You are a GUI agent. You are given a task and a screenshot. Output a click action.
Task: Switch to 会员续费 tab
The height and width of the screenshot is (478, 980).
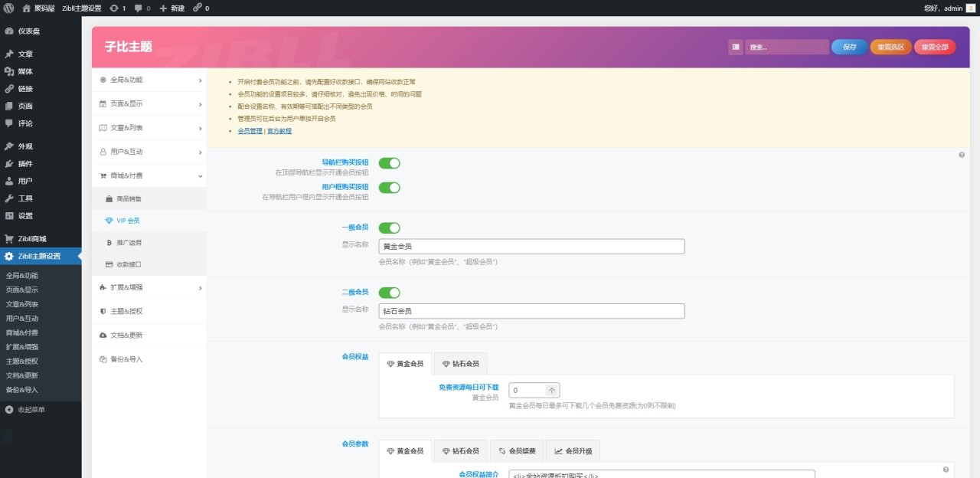(x=517, y=451)
